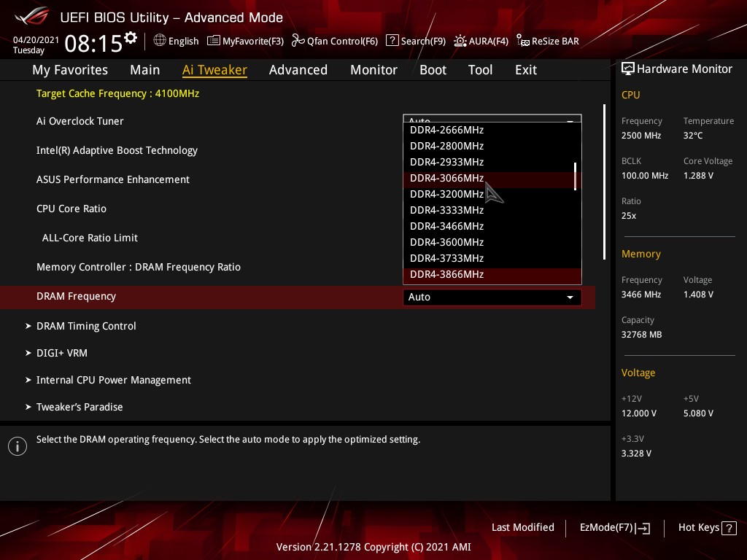Click Capacity 32768 MB value

642,335
